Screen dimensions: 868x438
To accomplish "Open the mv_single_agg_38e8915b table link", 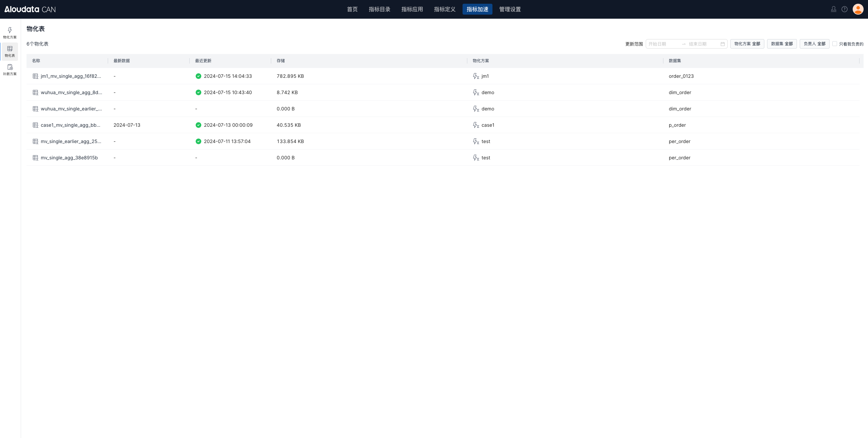I will pos(69,158).
